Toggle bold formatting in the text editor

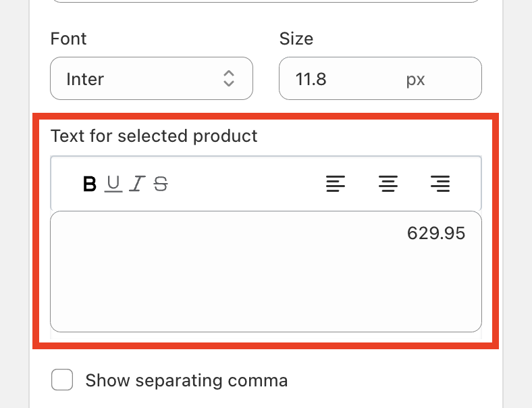pyautogui.click(x=89, y=183)
